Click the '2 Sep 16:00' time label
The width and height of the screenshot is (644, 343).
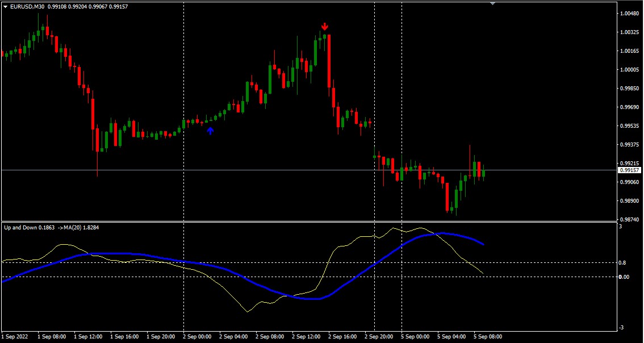pos(342,337)
